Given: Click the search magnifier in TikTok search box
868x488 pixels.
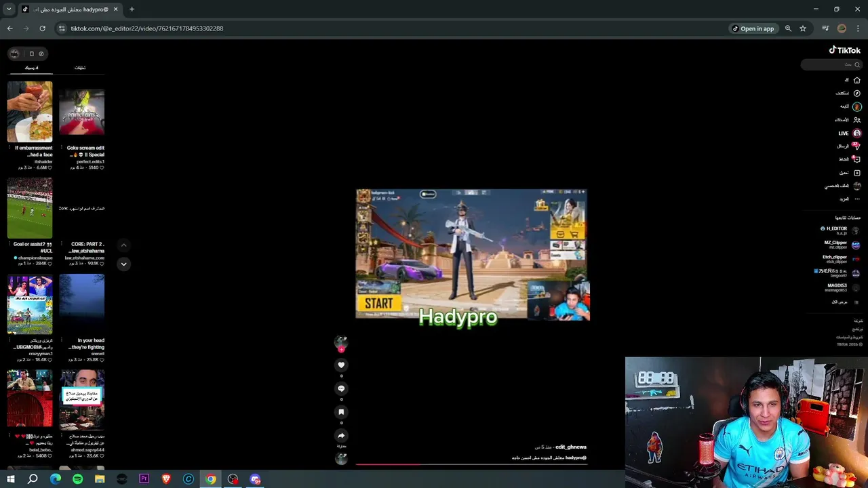Looking at the screenshot, I should (x=856, y=64).
